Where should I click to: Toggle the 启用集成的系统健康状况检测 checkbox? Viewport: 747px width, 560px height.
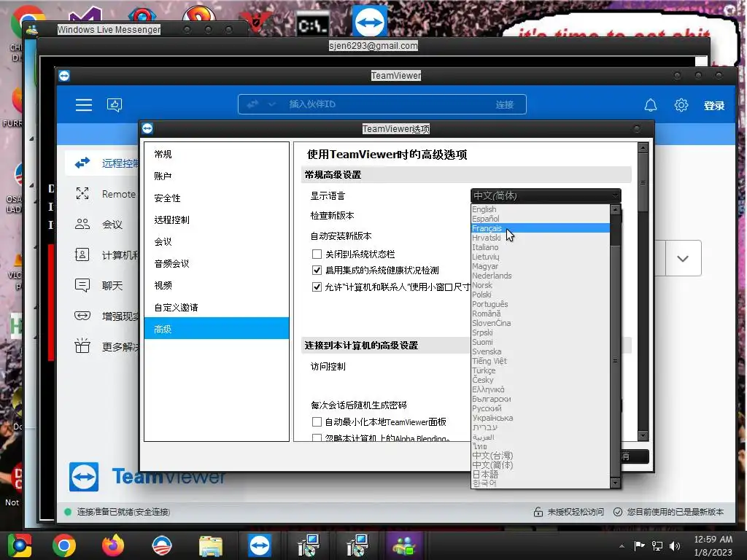point(317,270)
